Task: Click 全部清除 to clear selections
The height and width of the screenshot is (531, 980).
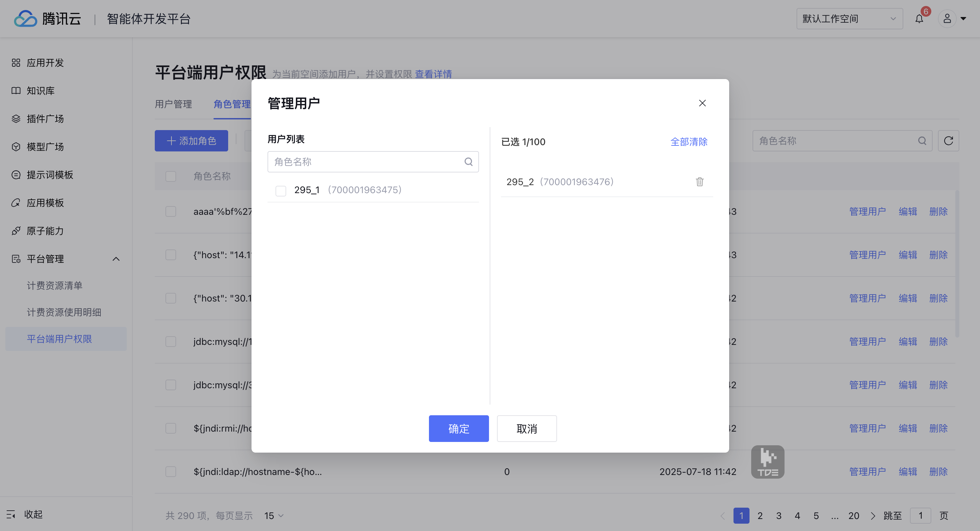Action: [x=688, y=142]
